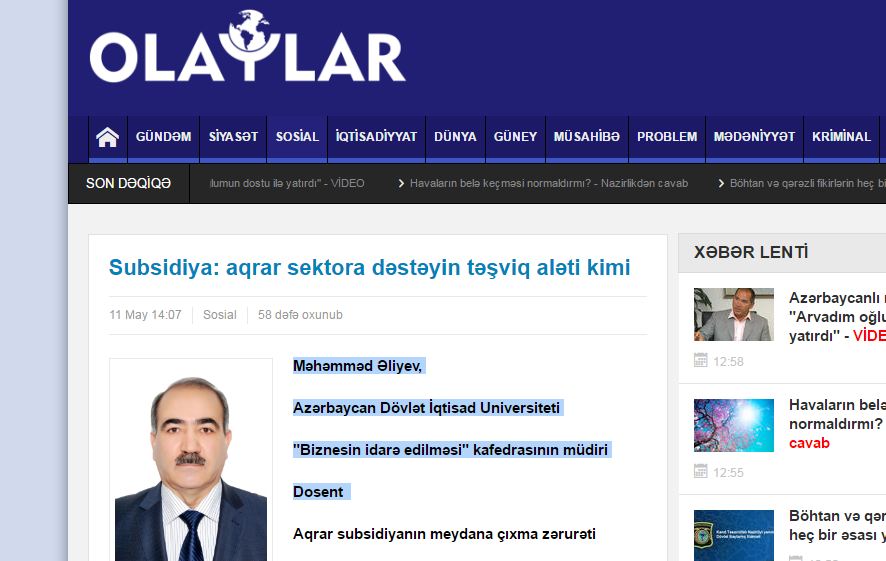Click the author portrait photo
Screen dimensions: 886x561
(190, 460)
